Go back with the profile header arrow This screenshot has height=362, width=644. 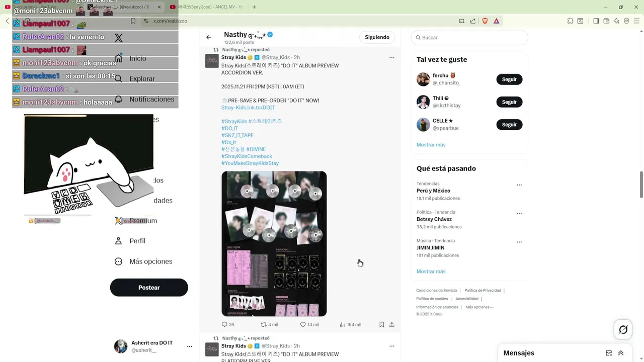tap(209, 37)
